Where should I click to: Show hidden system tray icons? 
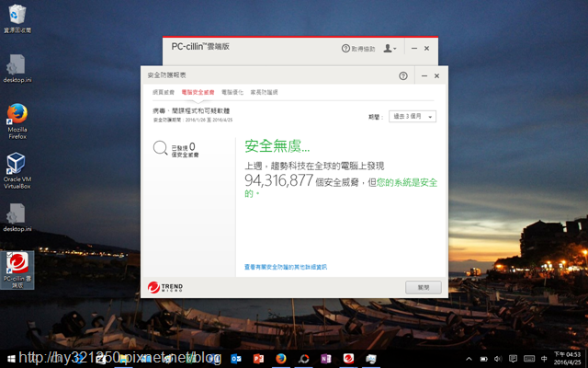click(469, 359)
